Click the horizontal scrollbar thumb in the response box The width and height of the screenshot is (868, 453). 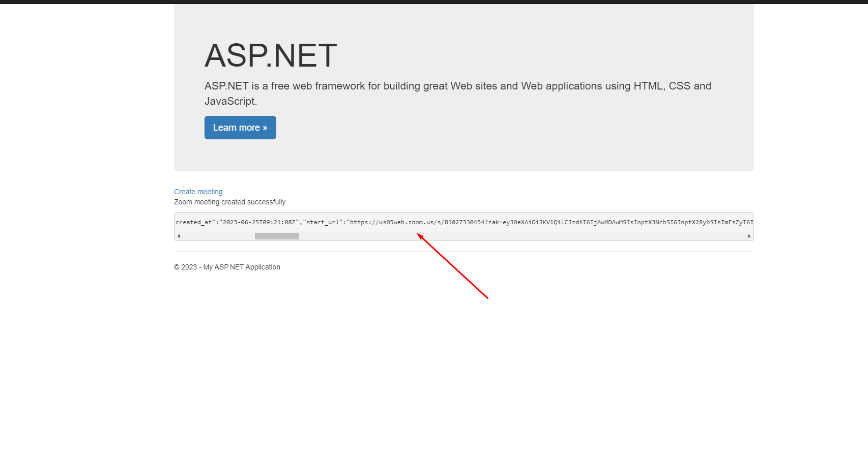point(277,236)
